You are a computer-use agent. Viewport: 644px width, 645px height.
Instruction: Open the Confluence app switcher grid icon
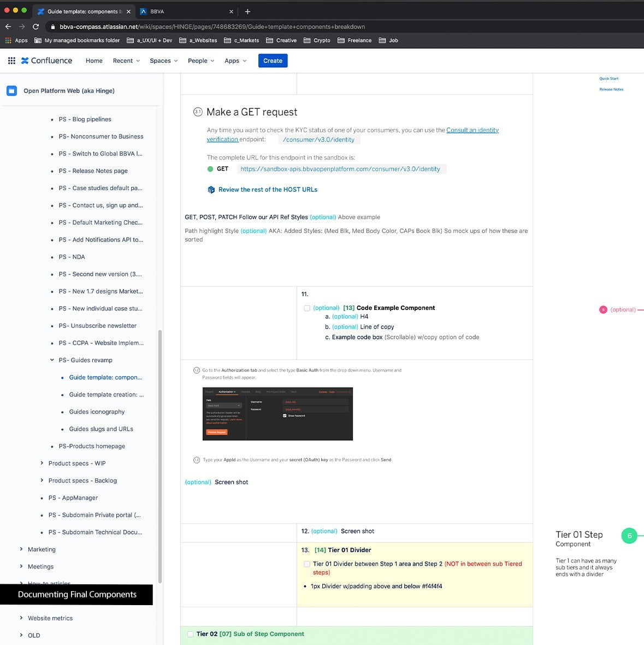[x=11, y=61]
